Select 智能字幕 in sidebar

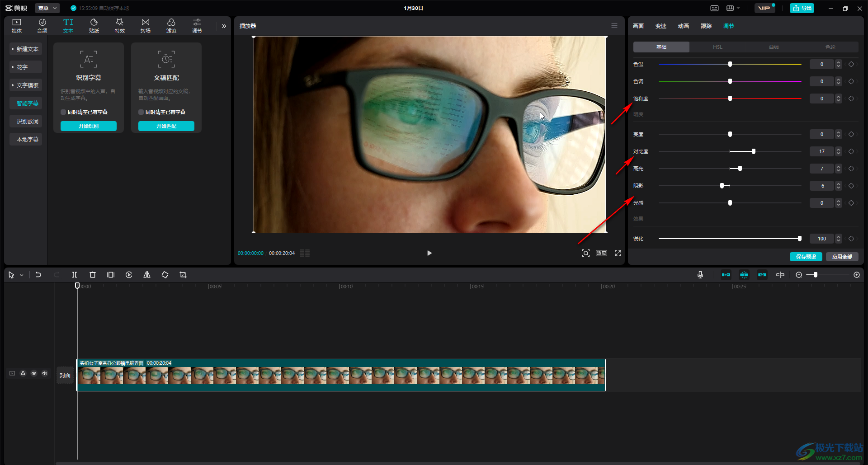26,103
